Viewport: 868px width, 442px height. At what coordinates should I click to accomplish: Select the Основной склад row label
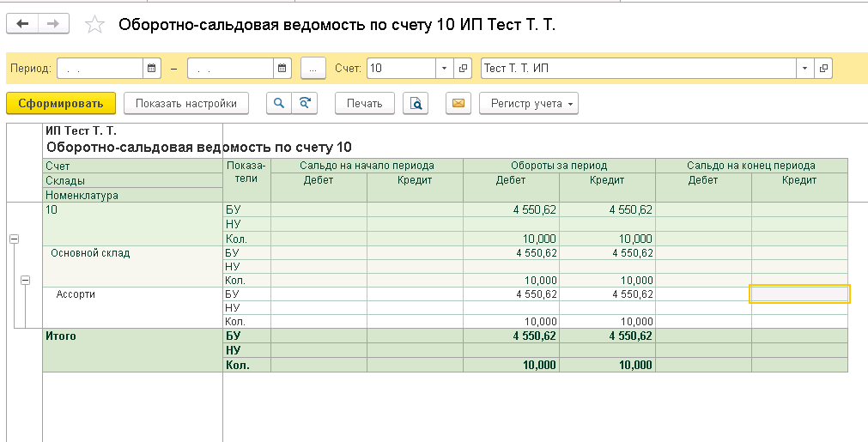90,253
